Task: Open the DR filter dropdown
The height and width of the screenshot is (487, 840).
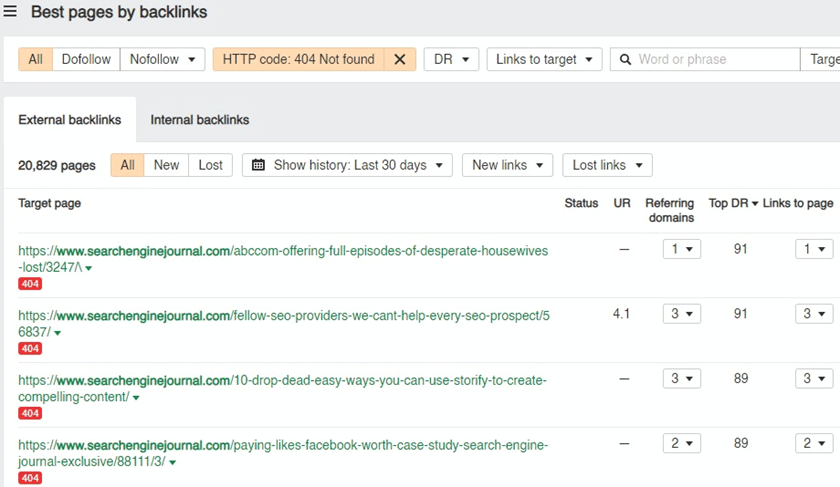Action: [x=451, y=59]
